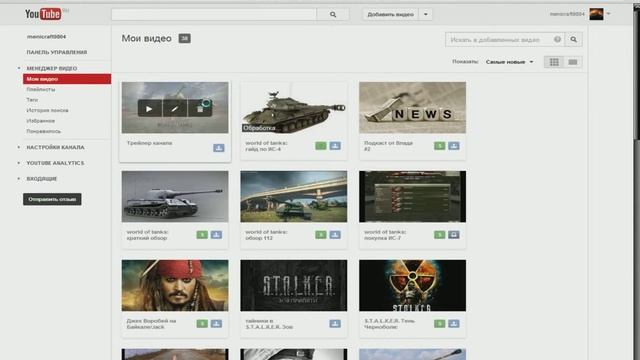Select Мои видео in the sidebar
Screen dimensions: 640x360
[x=67, y=79]
